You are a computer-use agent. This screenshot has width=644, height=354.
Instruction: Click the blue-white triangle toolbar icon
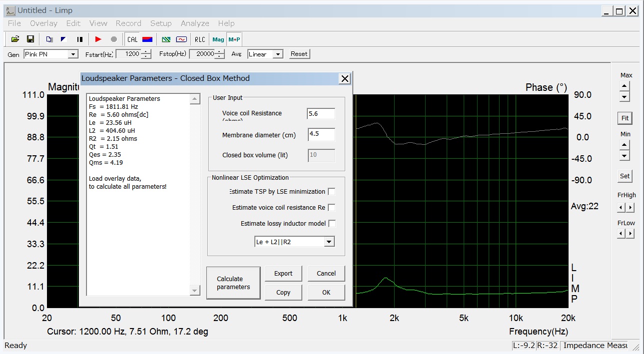63,39
